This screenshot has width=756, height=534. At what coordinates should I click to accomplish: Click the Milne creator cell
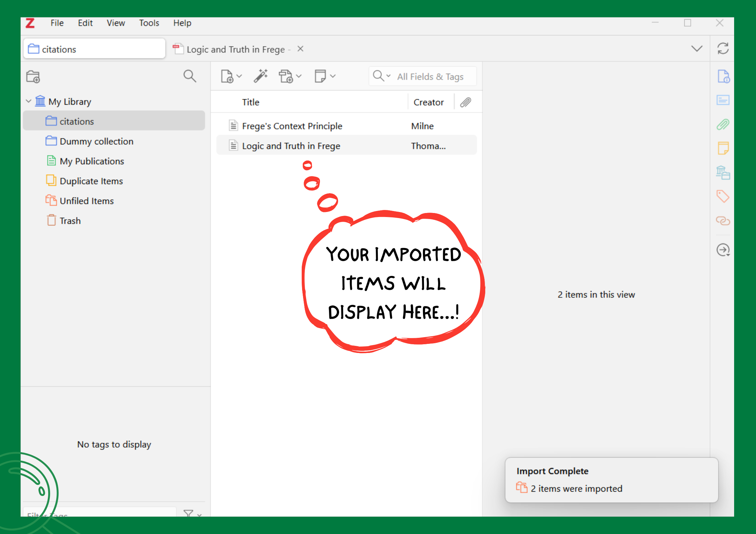(x=422, y=126)
